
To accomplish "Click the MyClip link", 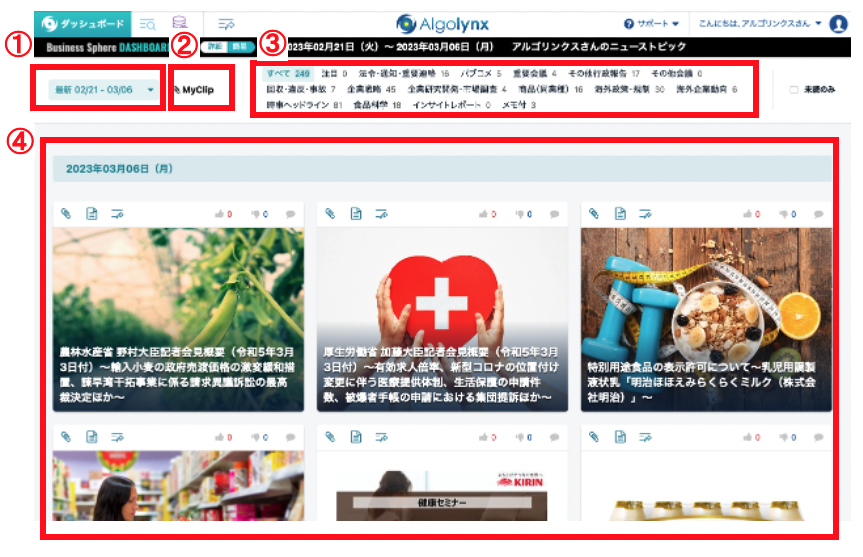I will [198, 90].
